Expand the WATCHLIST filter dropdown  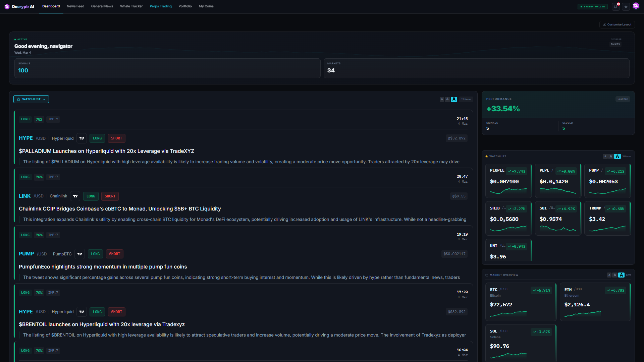click(31, 99)
